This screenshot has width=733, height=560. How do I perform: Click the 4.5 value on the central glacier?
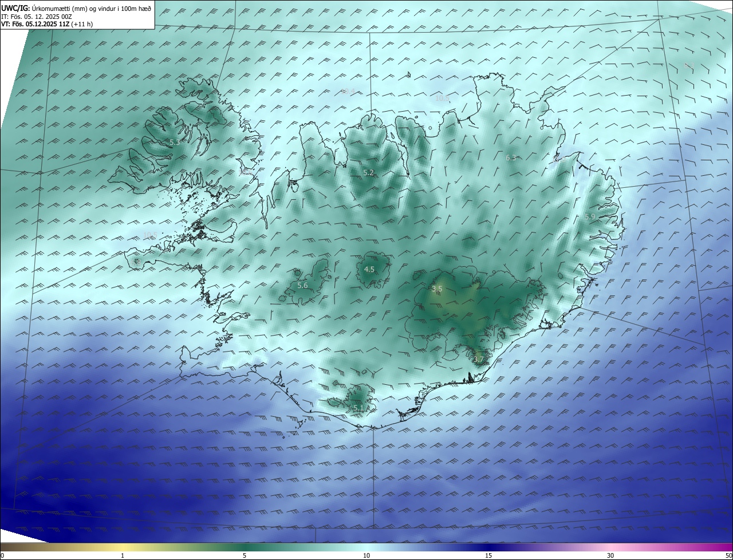click(x=369, y=269)
